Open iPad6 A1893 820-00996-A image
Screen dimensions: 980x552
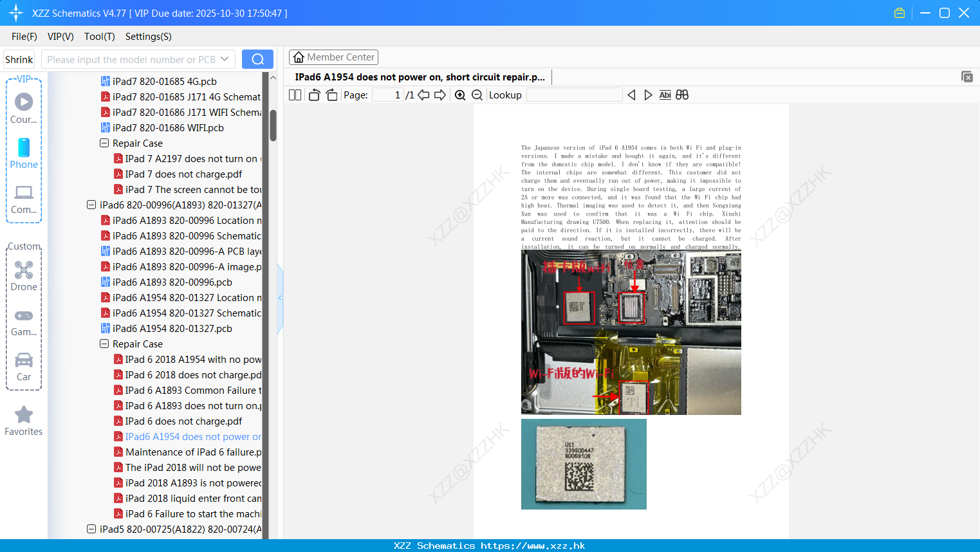181,266
